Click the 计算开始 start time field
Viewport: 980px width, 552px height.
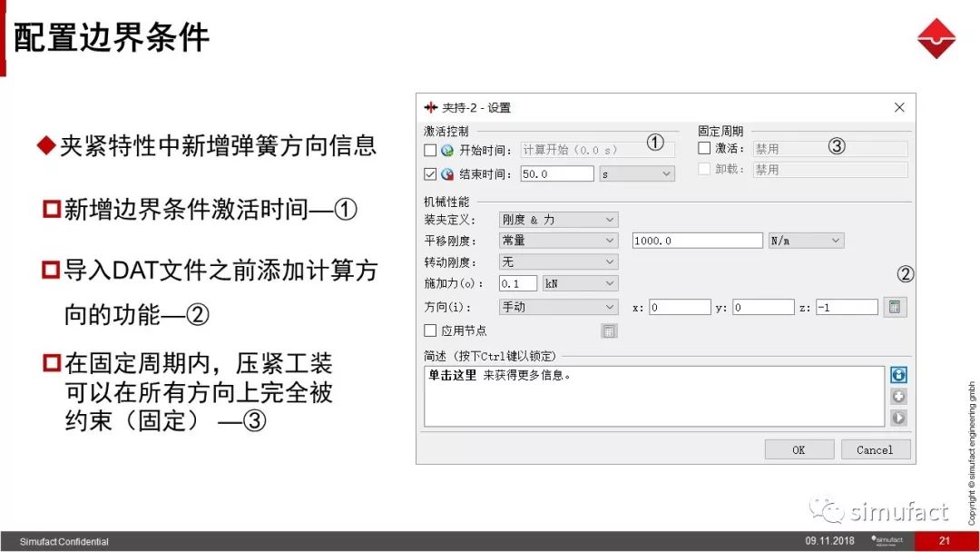597,150
